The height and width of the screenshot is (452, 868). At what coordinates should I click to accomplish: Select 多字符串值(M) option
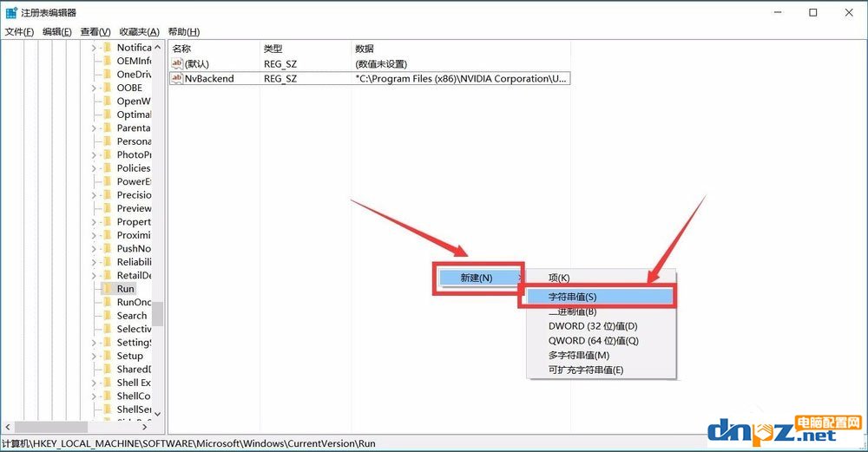coord(578,355)
